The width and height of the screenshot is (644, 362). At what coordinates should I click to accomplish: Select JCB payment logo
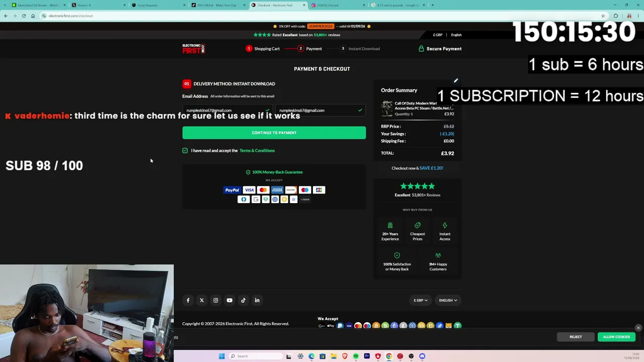point(319,190)
